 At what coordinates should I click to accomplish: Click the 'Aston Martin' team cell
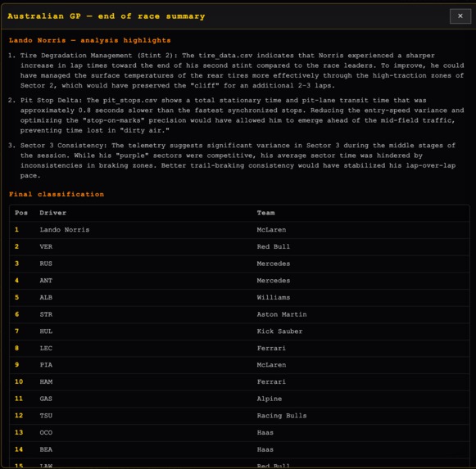282,314
